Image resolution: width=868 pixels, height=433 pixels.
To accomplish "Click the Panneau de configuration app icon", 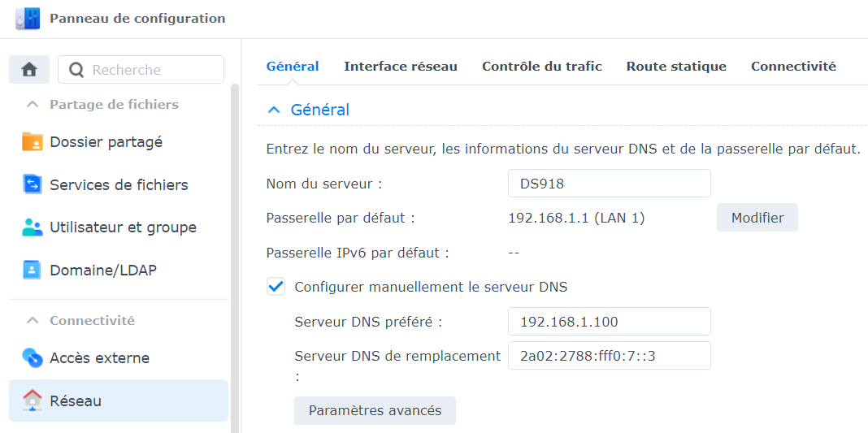I will tap(28, 19).
